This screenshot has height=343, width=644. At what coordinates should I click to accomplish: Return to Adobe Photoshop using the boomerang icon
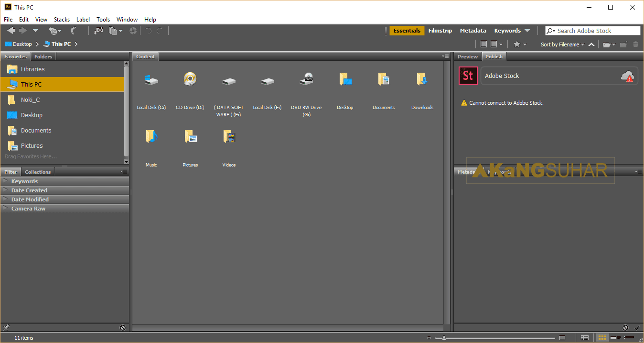[x=73, y=31]
